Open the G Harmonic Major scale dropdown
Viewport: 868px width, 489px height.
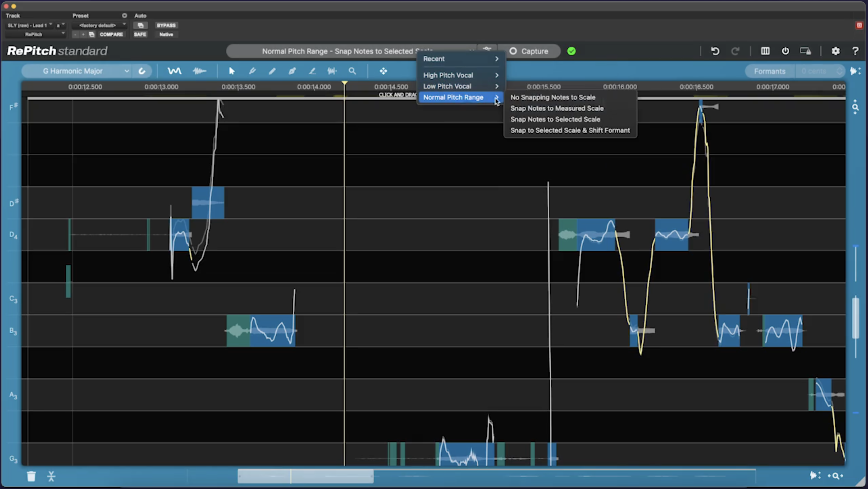coord(77,71)
